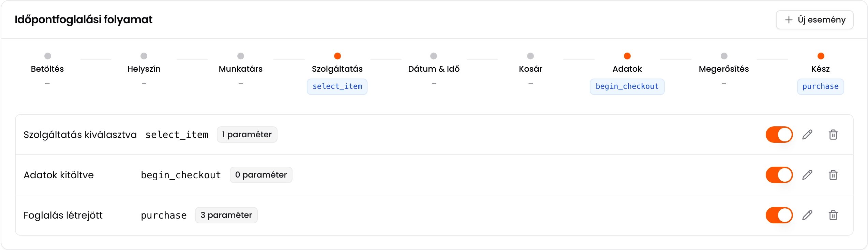
Task: Open the 1 paraméter badge on select_item
Action: pos(247,135)
